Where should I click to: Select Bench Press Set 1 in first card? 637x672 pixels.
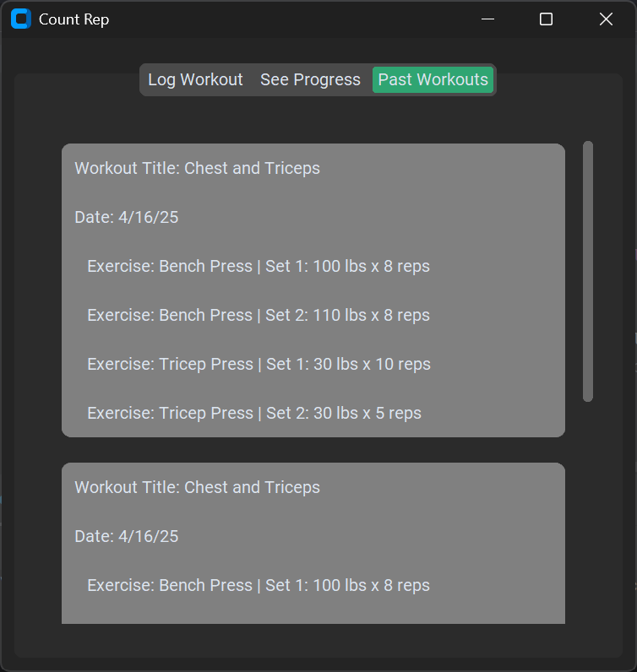pyautogui.click(x=258, y=266)
